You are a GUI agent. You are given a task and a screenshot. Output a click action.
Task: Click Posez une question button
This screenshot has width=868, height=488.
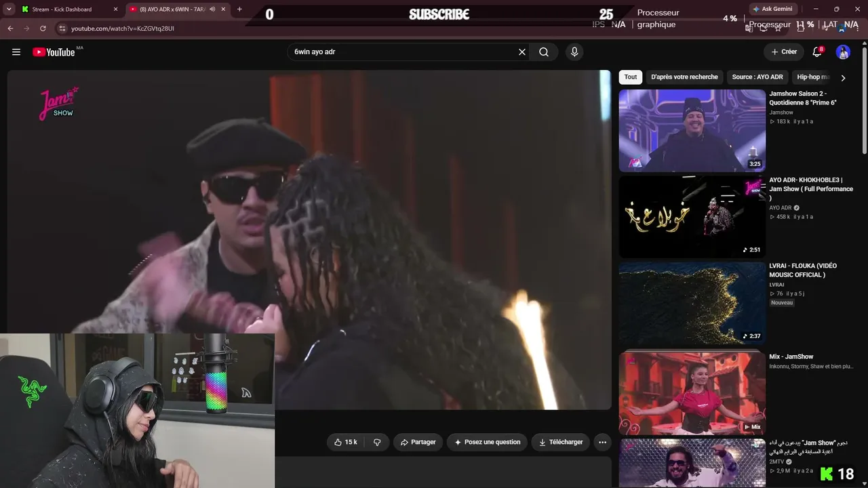[x=488, y=442]
